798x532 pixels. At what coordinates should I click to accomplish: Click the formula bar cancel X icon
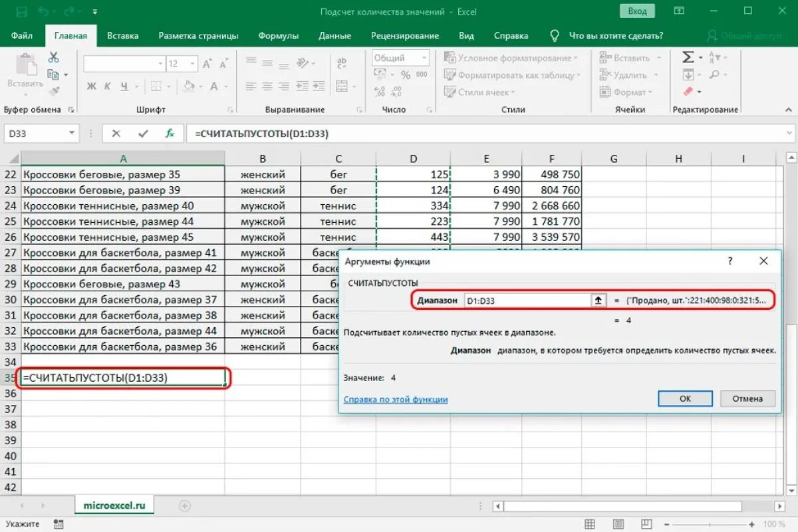(x=116, y=134)
